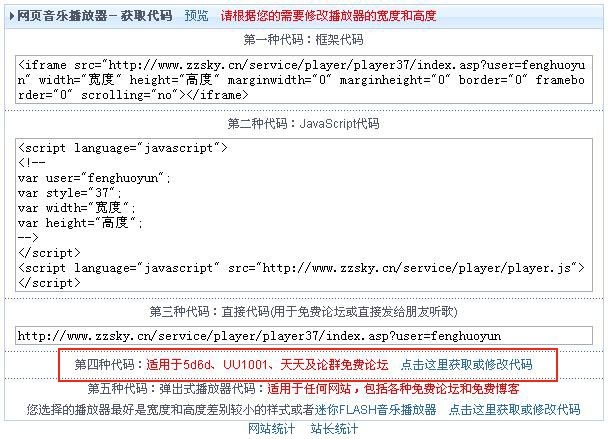Click inside the JavaScript code textarea
The image size is (609, 439).
pyautogui.click(x=304, y=215)
